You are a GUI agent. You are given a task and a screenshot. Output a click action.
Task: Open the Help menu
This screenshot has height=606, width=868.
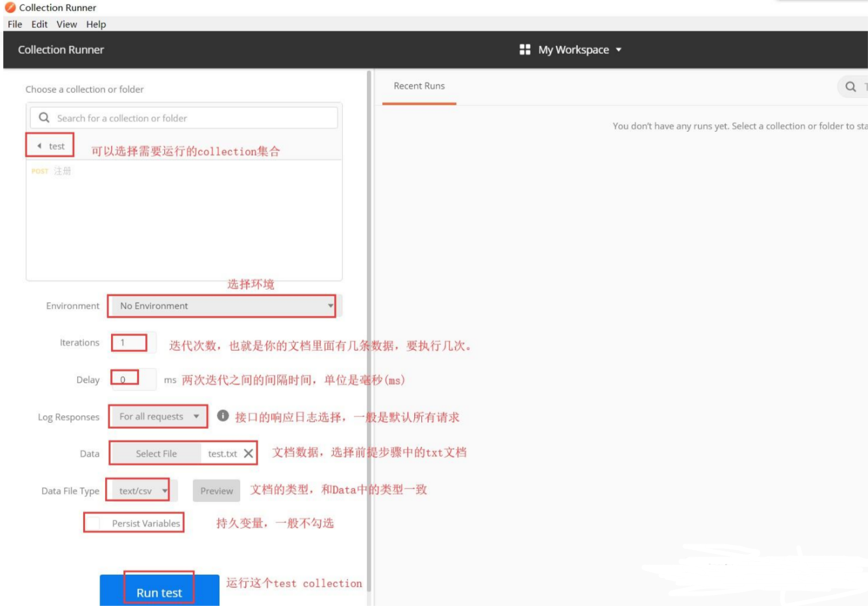(96, 24)
